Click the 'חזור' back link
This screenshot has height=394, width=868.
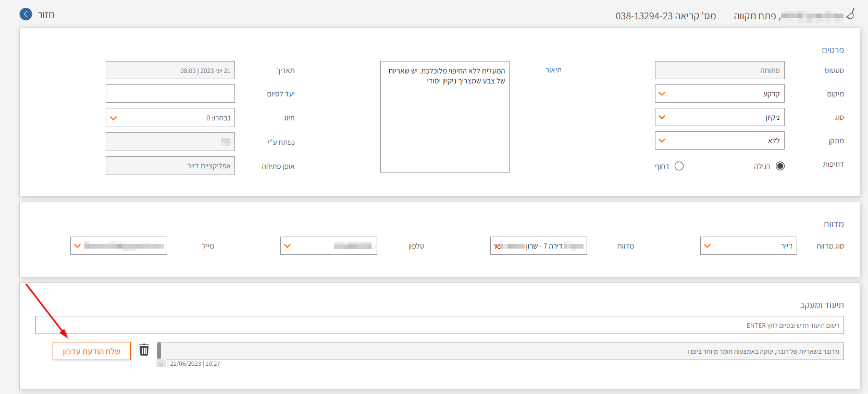[x=46, y=15]
